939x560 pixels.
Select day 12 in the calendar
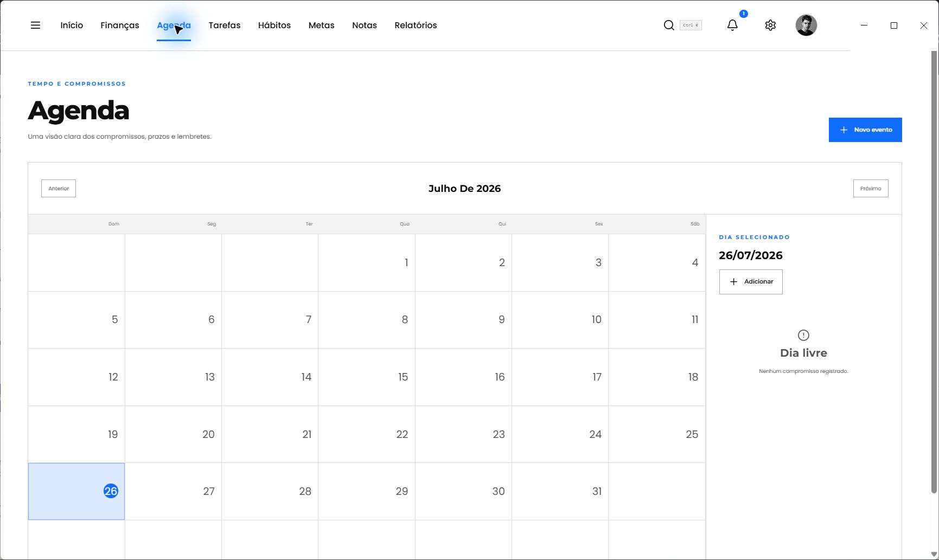(x=76, y=377)
